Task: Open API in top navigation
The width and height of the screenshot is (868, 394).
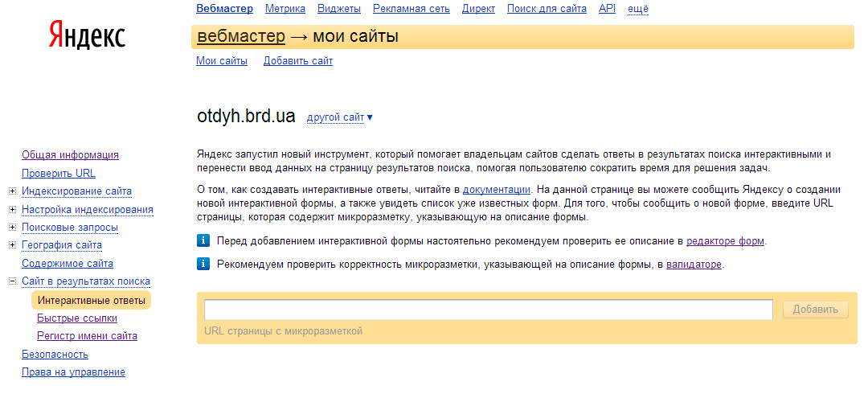Action: pos(607,9)
